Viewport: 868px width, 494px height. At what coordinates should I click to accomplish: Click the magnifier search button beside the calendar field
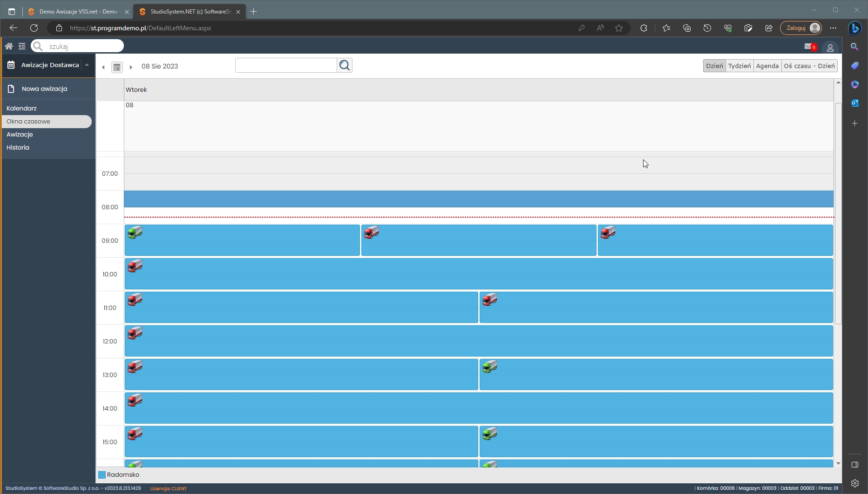point(345,66)
